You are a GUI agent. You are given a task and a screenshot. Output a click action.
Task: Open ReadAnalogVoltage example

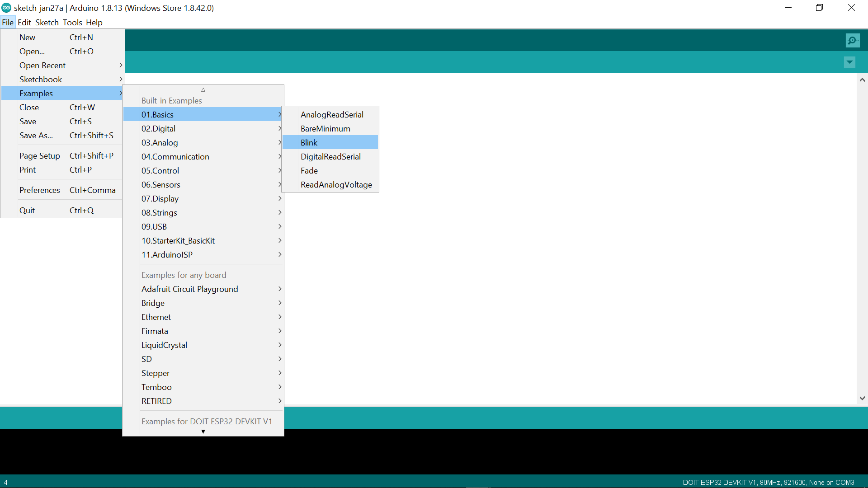click(x=336, y=184)
